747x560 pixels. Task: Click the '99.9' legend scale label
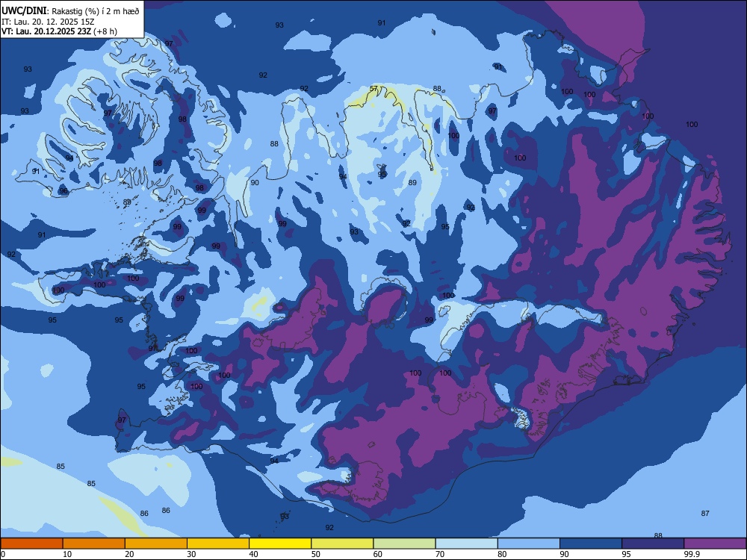692,554
